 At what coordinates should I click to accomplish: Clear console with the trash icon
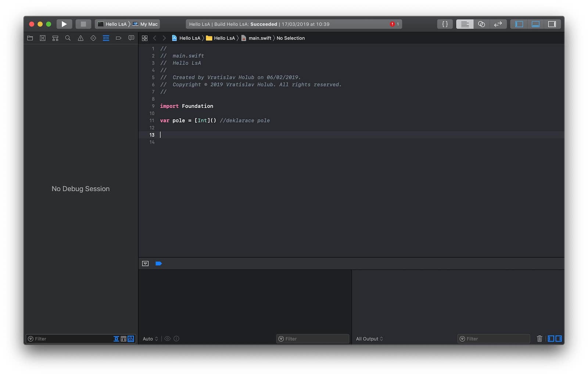pos(539,338)
